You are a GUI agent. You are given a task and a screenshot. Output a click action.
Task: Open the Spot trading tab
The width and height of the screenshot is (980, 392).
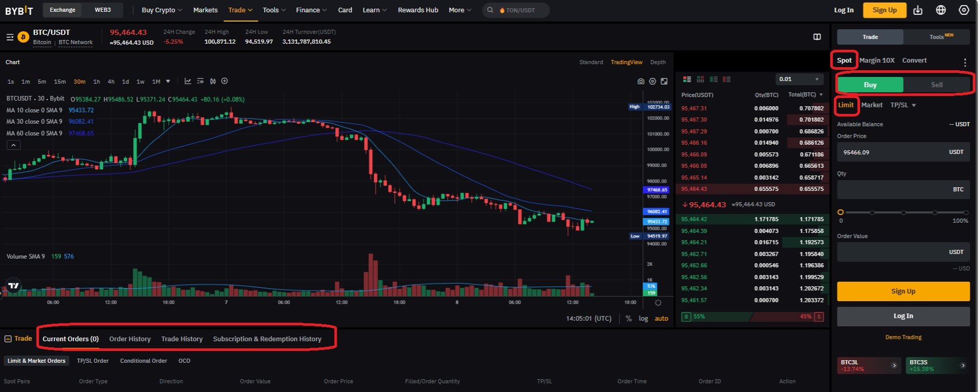(844, 60)
